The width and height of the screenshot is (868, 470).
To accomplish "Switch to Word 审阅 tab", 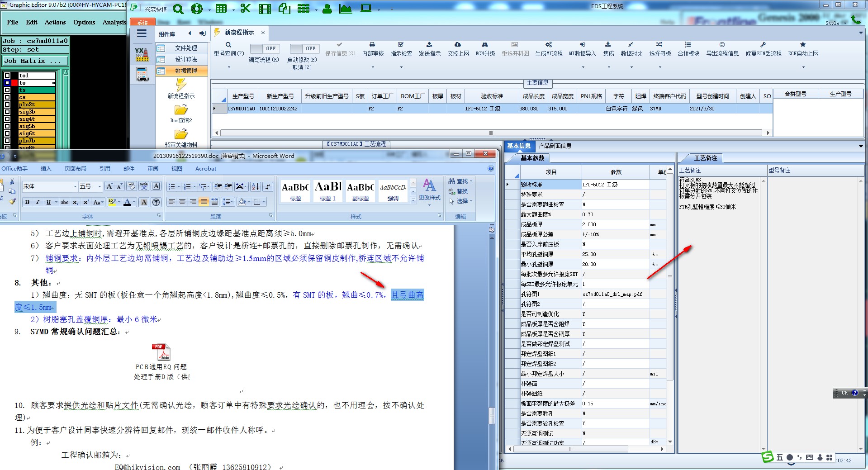I will pos(153,169).
